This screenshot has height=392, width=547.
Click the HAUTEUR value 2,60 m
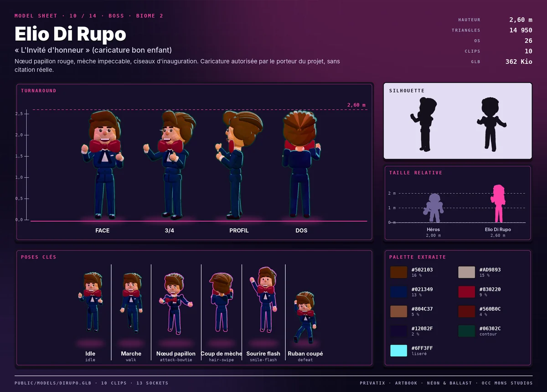521,20
